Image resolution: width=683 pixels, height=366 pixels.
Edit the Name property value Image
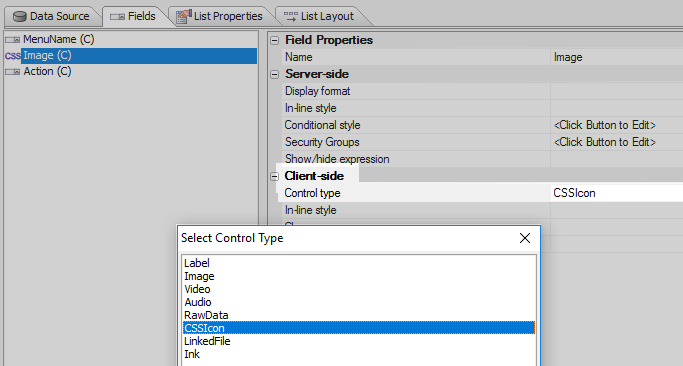point(616,57)
